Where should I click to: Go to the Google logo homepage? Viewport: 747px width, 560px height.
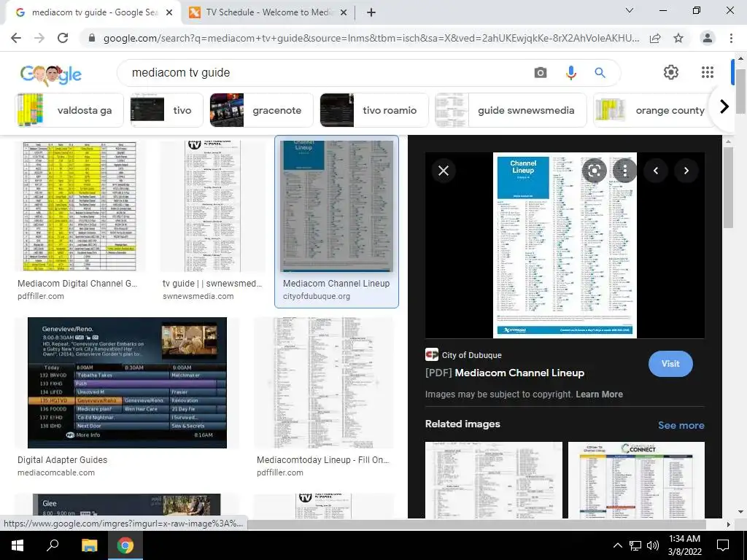tap(50, 74)
